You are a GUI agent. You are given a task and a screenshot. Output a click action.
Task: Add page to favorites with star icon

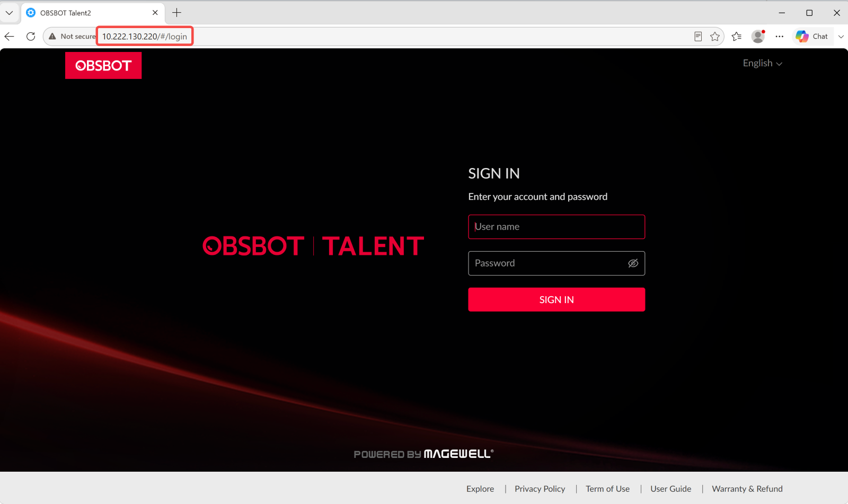click(x=715, y=37)
